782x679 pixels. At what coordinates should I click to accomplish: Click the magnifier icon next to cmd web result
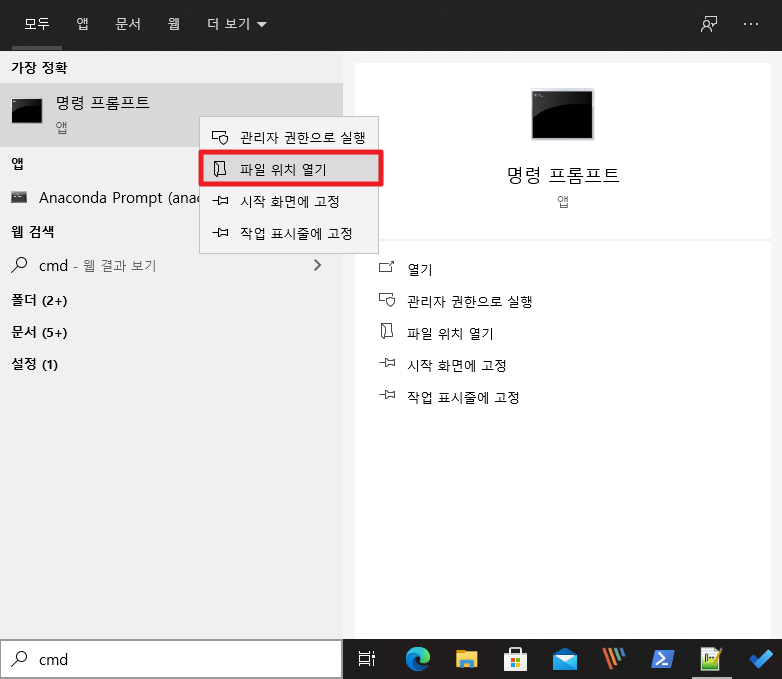[x=19, y=265]
